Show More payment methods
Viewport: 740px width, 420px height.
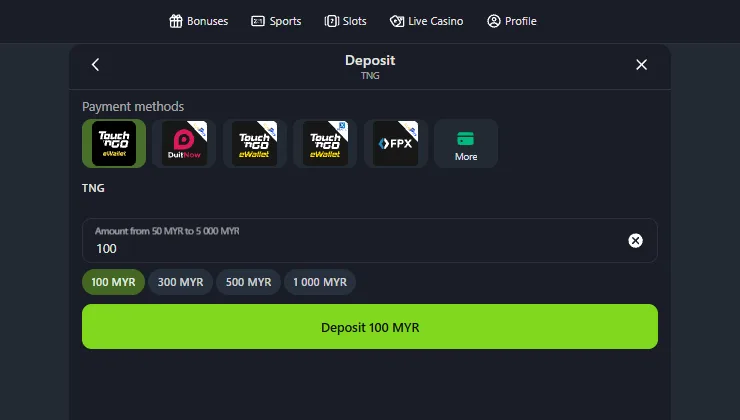(466, 143)
